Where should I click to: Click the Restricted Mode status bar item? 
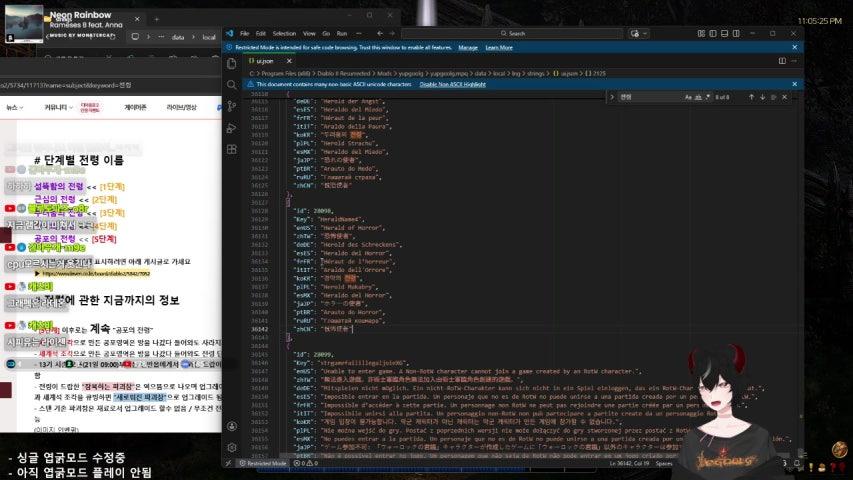click(262, 464)
